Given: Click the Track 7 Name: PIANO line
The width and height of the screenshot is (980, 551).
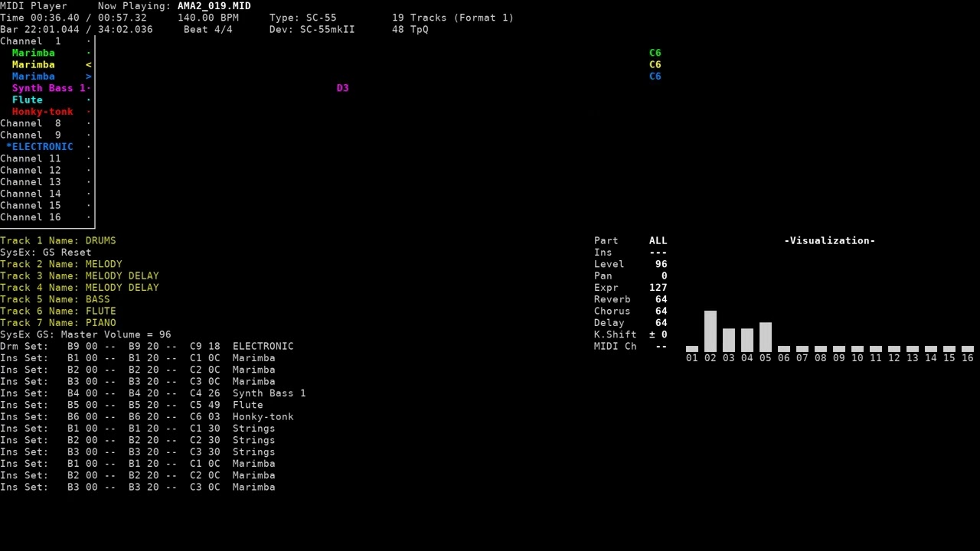Looking at the screenshot, I should tap(58, 323).
